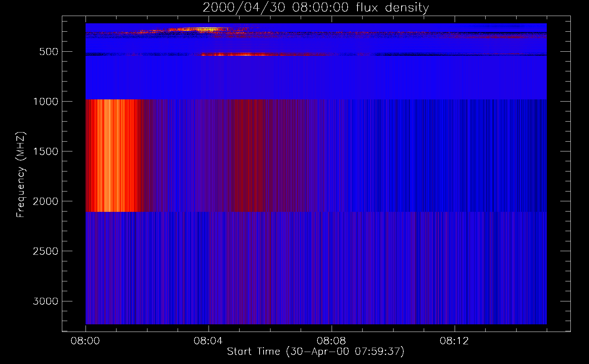The height and width of the screenshot is (364, 589).
Task: Select the 08:04 time tick label
Action: point(208,341)
